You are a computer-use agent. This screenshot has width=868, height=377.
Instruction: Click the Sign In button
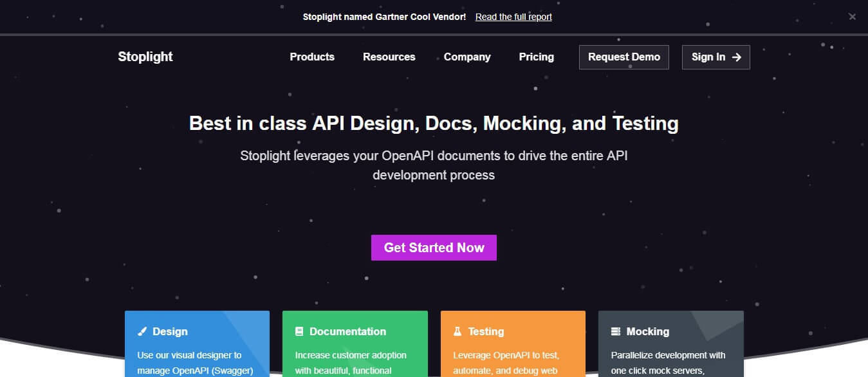pos(716,57)
